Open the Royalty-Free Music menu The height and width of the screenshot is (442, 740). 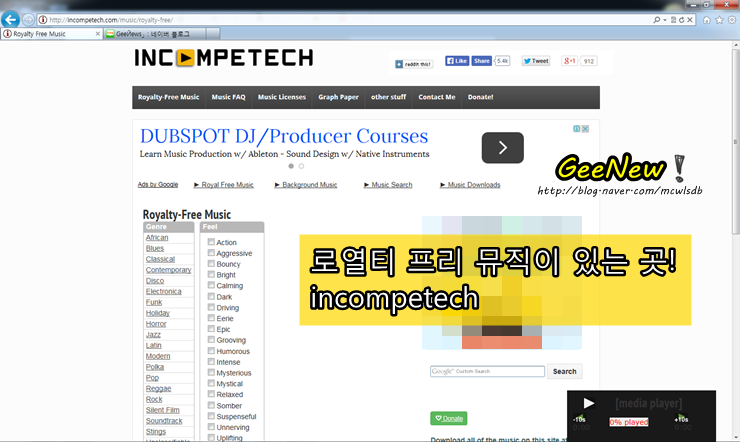168,97
